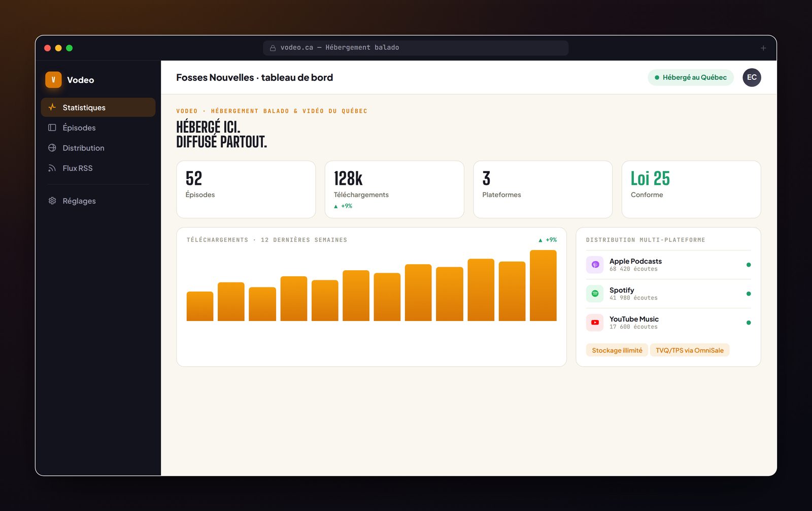Click the green status dot for YouTube Music
The image size is (812, 511).
[x=749, y=323]
